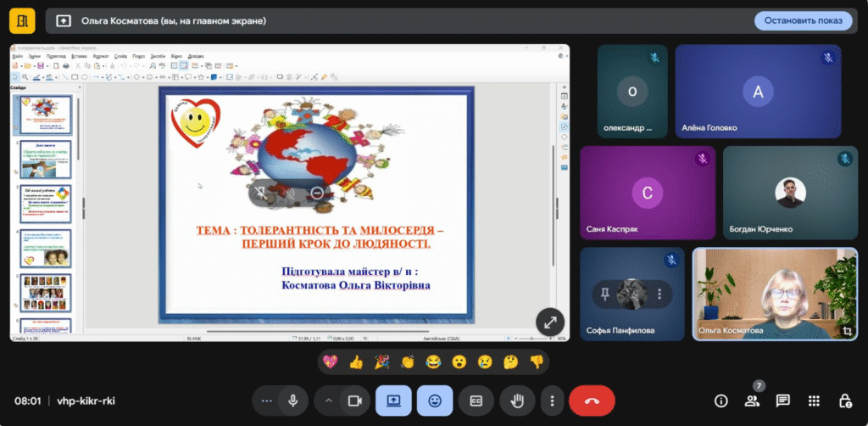
Task: End the call with red hang-up button
Action: pos(592,401)
